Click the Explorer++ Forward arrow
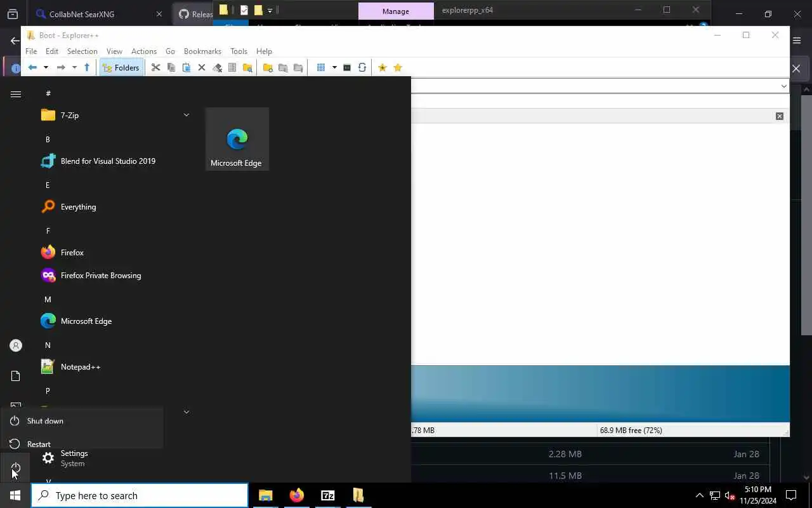Viewport: 812px width, 508px height. 61,67
